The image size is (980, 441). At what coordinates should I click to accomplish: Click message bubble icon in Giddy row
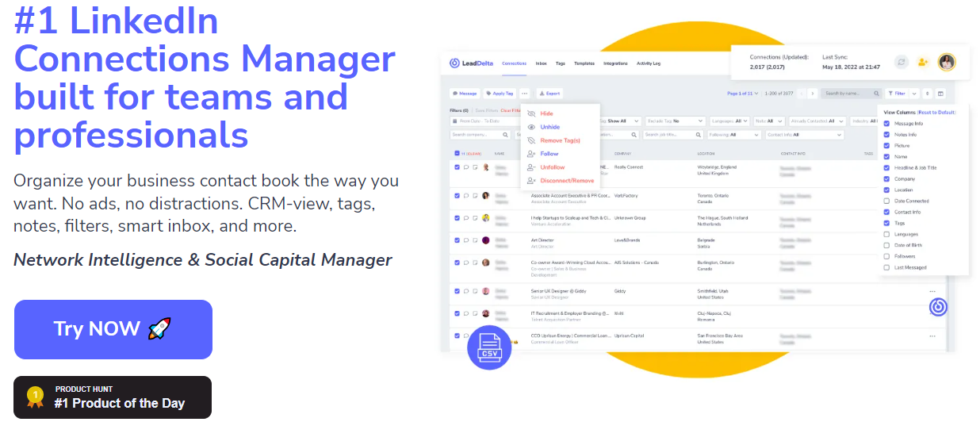click(x=466, y=291)
